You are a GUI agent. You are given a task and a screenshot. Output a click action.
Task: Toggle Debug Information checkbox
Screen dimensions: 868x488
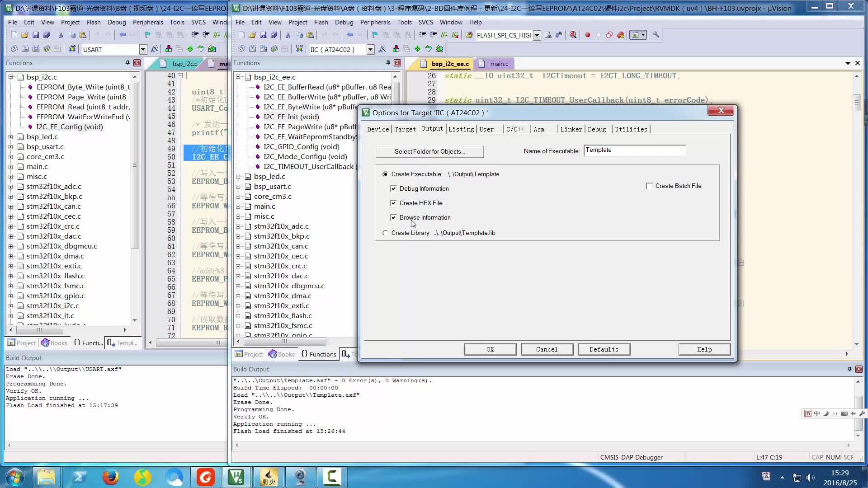click(x=393, y=189)
